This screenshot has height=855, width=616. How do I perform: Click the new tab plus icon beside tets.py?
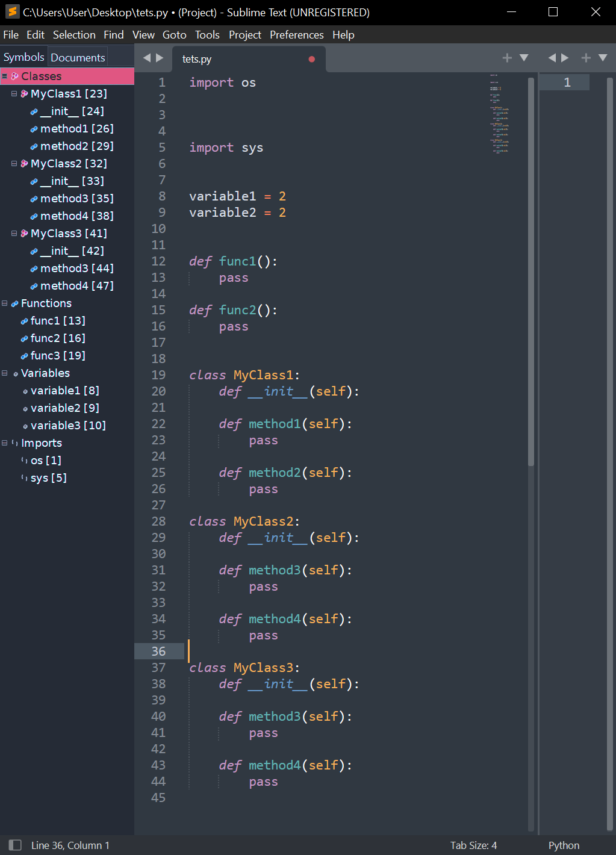(507, 57)
